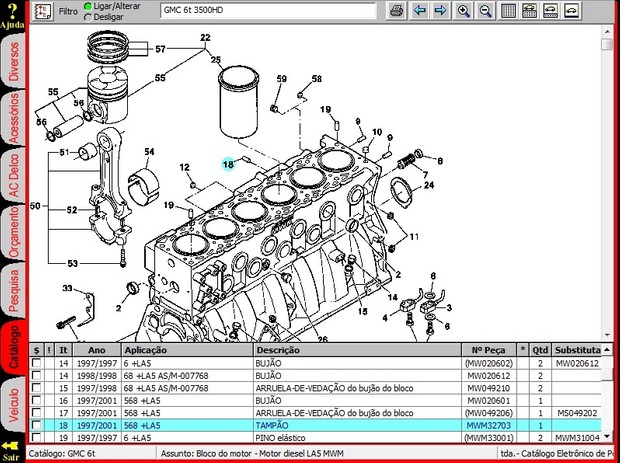Switch to table-only grid view
This screenshot has width=620, height=463.
[x=508, y=10]
